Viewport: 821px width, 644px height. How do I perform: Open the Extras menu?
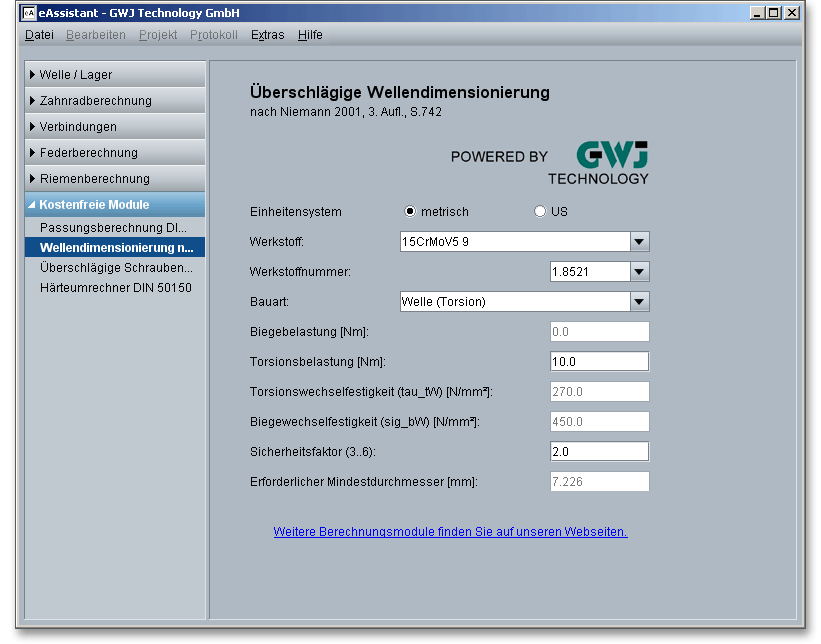point(267,35)
